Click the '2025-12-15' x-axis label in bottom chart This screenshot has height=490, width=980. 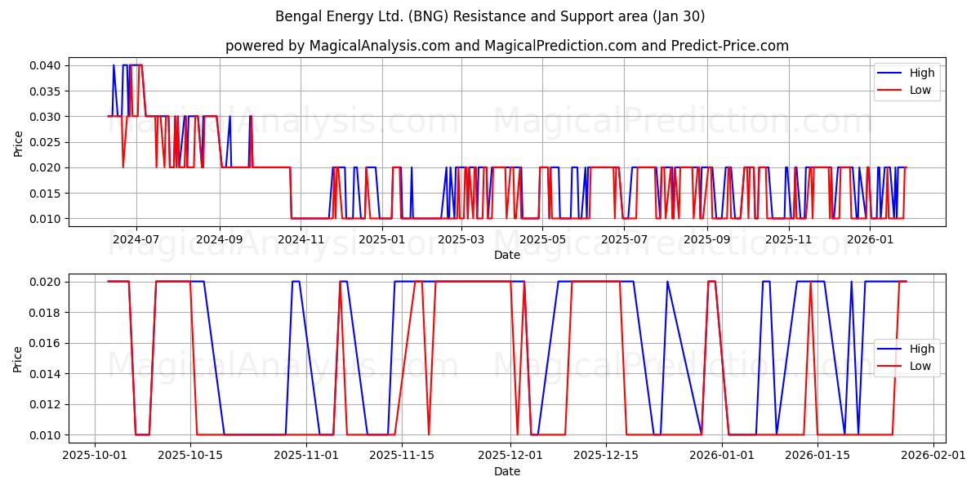point(606,456)
